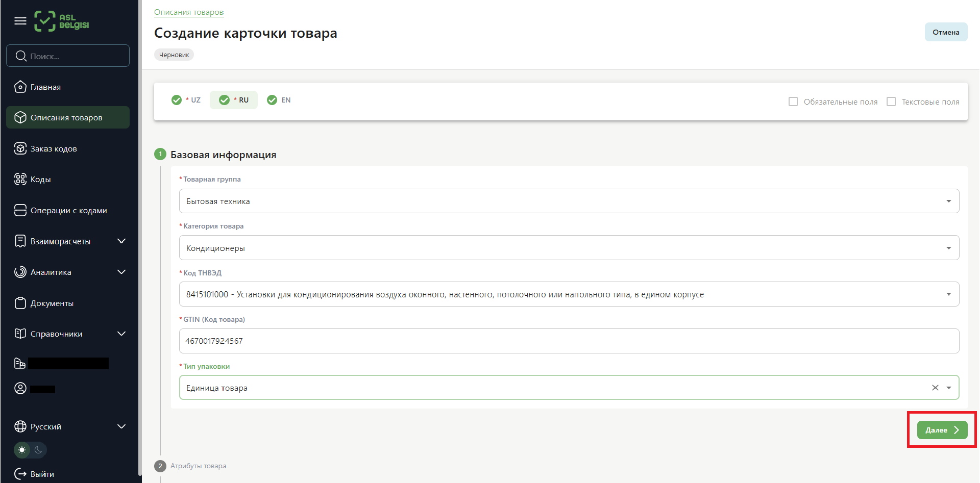Click the GTIN code input field

[569, 341]
